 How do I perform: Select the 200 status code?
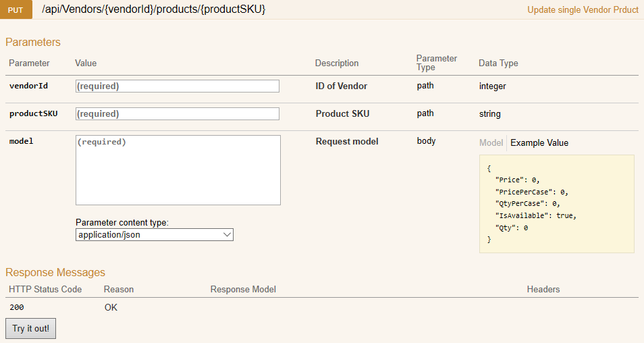17,307
